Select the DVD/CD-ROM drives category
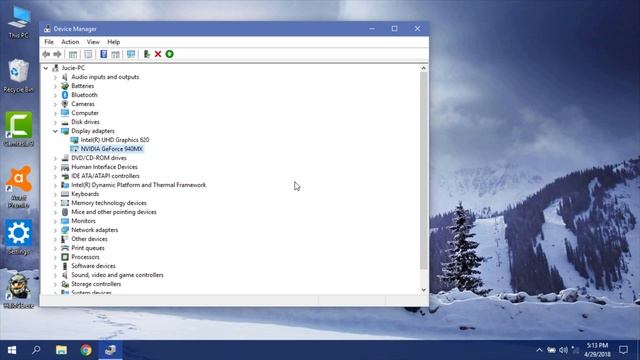Viewport: 640px width, 360px height. tap(99, 158)
